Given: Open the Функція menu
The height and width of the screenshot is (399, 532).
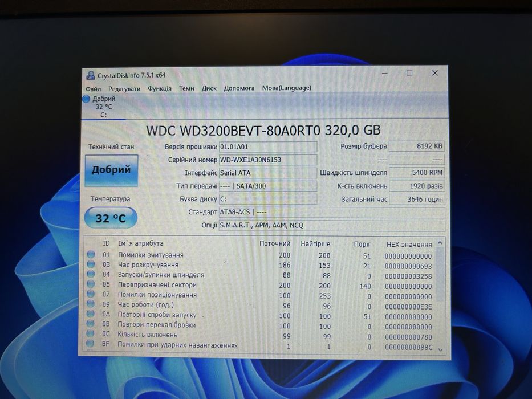Looking at the screenshot, I should 160,88.
